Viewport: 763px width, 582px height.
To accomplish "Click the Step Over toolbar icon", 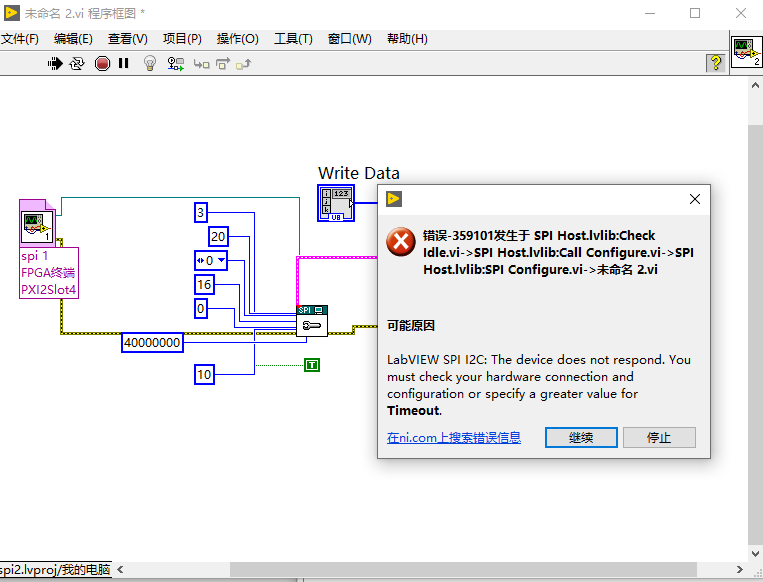I will [x=223, y=64].
